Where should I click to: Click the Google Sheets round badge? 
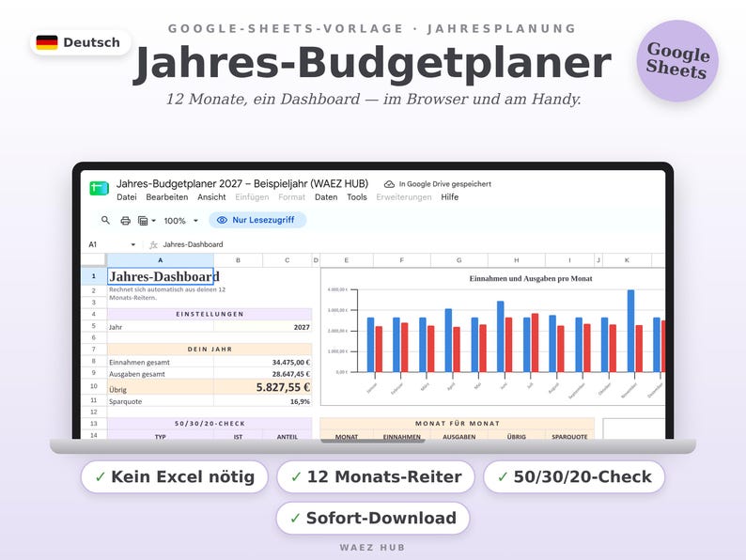click(677, 61)
